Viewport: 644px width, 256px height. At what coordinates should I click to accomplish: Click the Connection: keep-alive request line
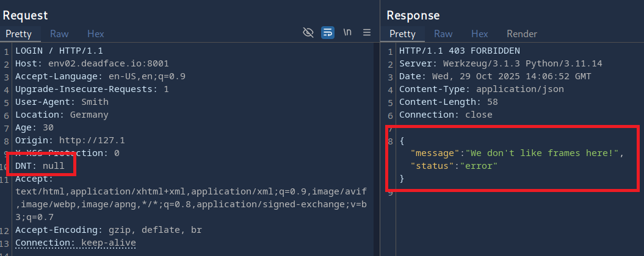tap(75, 243)
